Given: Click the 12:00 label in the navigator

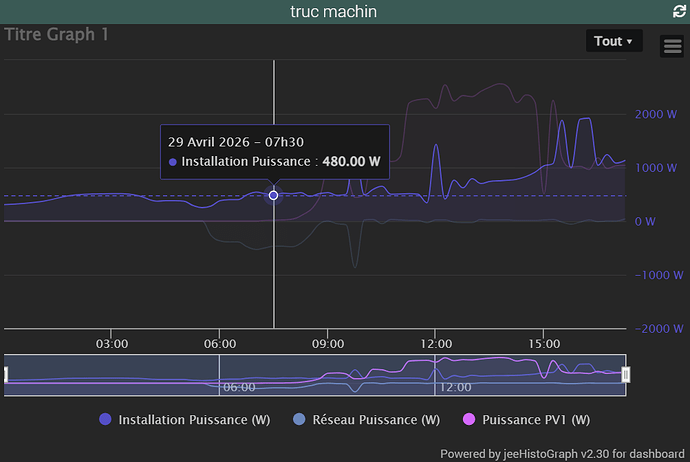Looking at the screenshot, I should (x=455, y=387).
